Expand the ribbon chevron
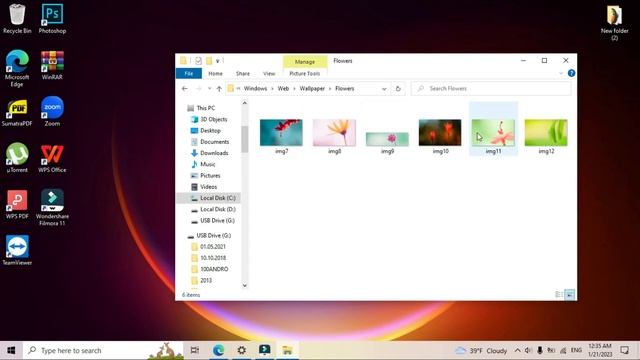This screenshot has height=360, width=640. pyautogui.click(x=561, y=73)
